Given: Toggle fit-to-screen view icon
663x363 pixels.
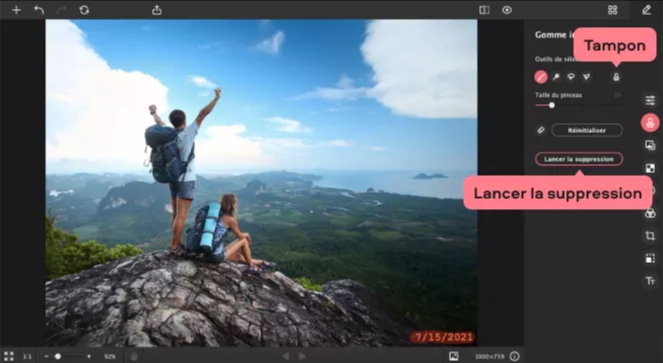Looking at the screenshot, I should point(9,356).
